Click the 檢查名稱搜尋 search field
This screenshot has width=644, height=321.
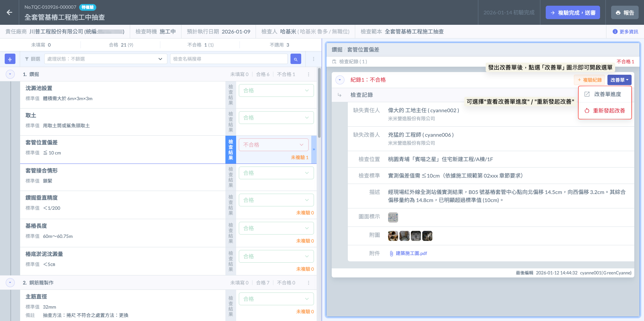tap(229, 59)
